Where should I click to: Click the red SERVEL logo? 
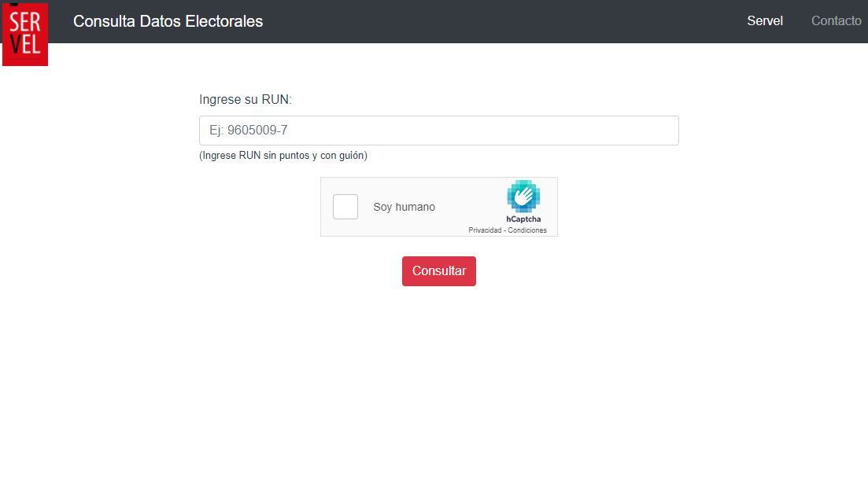pos(25,34)
